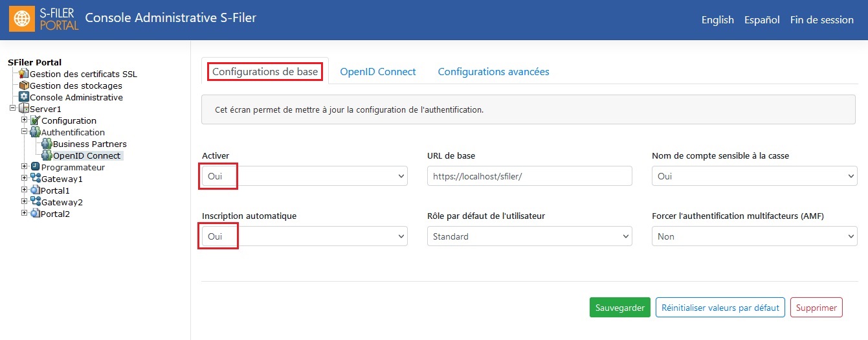Expand the Configuration tree node
The image size is (868, 340).
tap(25, 120)
